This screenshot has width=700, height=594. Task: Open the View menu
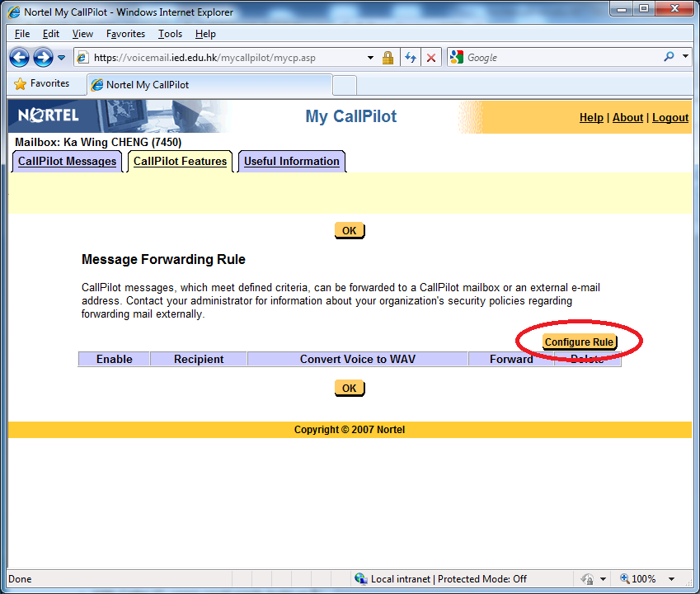pyautogui.click(x=82, y=34)
